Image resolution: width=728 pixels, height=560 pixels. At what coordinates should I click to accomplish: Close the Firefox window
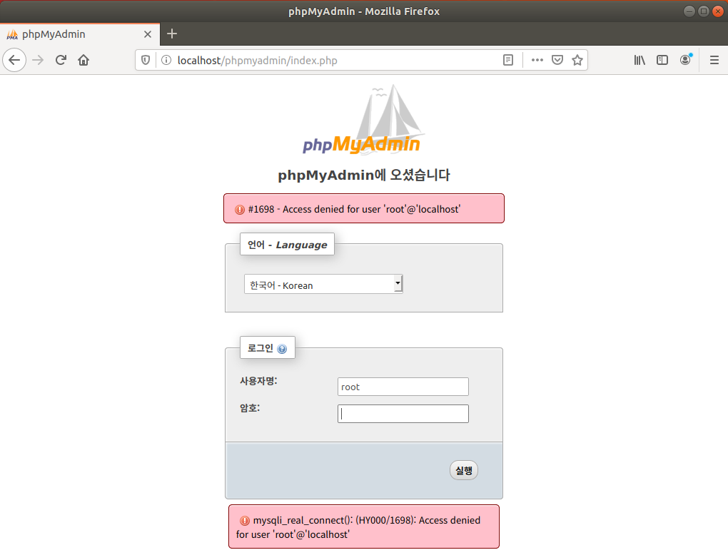pyautogui.click(x=718, y=11)
